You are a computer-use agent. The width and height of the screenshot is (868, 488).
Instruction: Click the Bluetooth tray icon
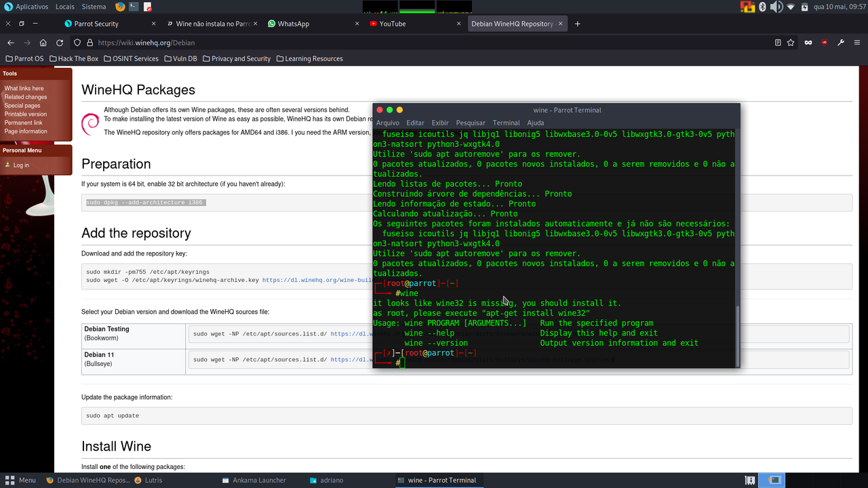[762, 7]
